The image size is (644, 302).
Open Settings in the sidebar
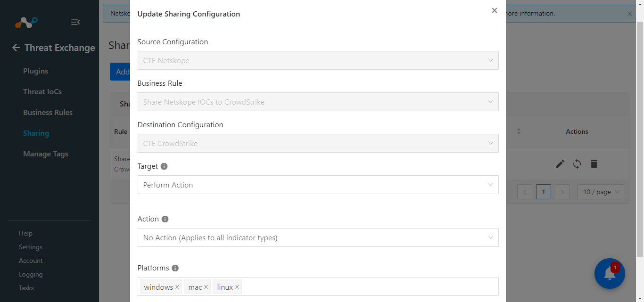point(31,247)
